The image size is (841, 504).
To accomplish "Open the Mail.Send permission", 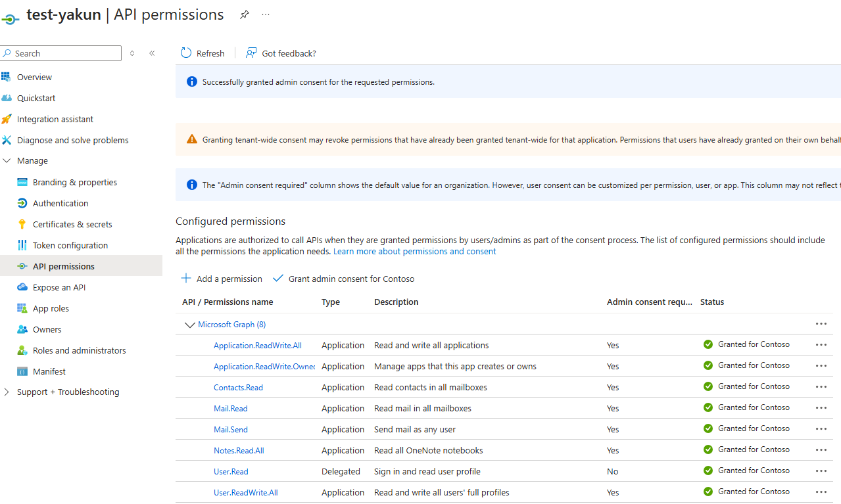I will click(x=231, y=430).
